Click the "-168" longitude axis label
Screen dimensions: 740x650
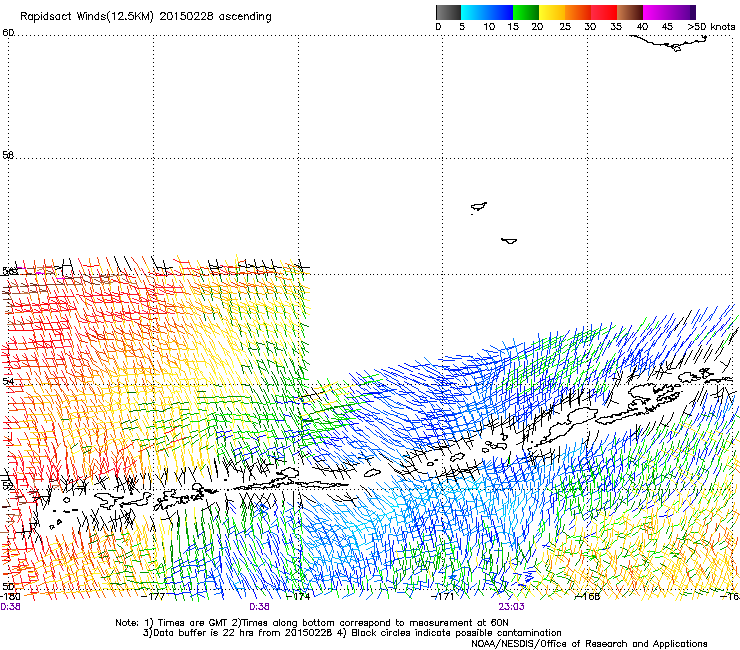588,596
